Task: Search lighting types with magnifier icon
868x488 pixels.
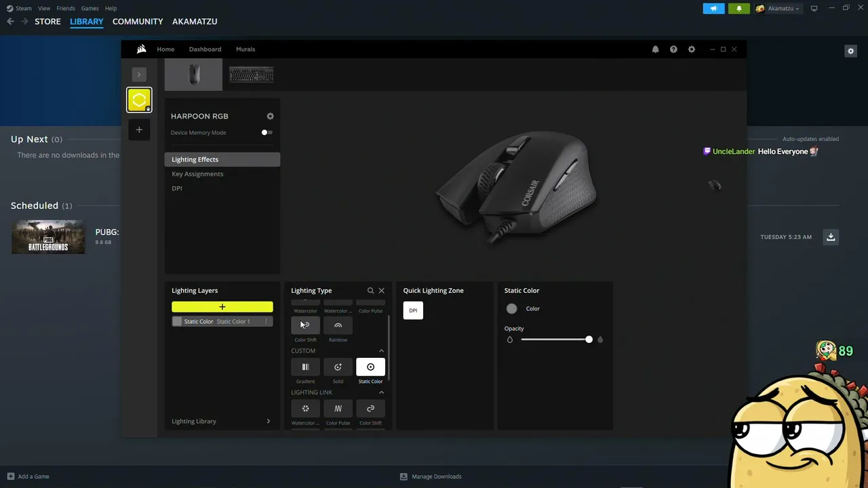Action: click(x=370, y=291)
